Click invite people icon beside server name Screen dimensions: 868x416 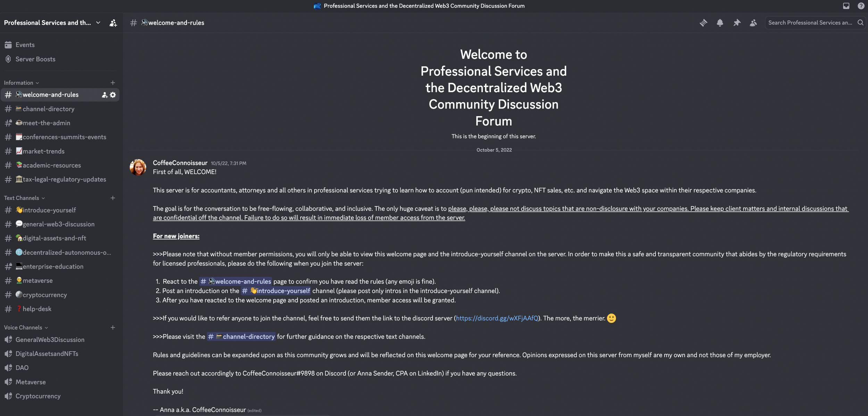tap(113, 23)
